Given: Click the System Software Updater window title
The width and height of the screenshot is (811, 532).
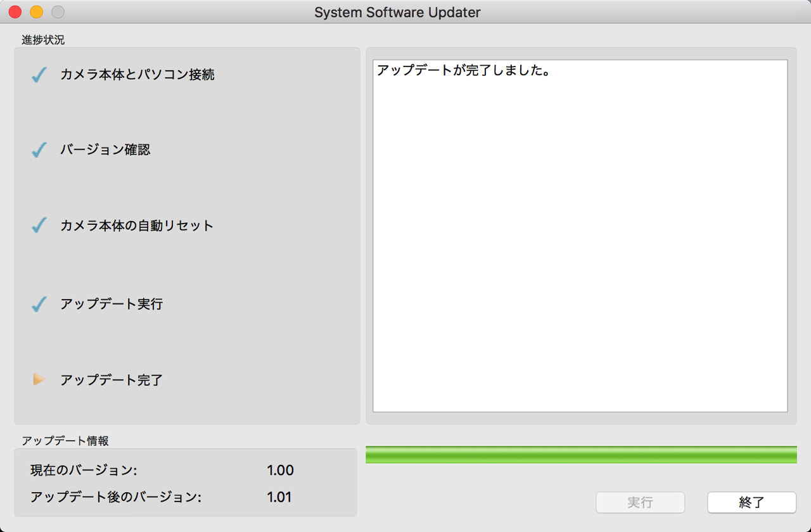Looking at the screenshot, I should click(397, 12).
